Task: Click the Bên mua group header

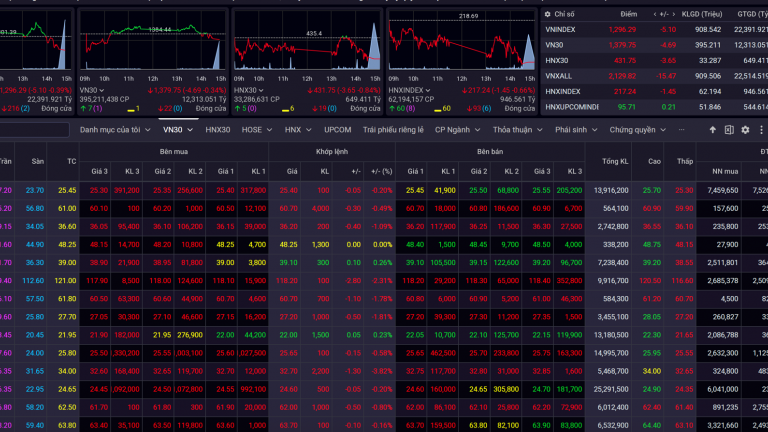Action: (173, 151)
